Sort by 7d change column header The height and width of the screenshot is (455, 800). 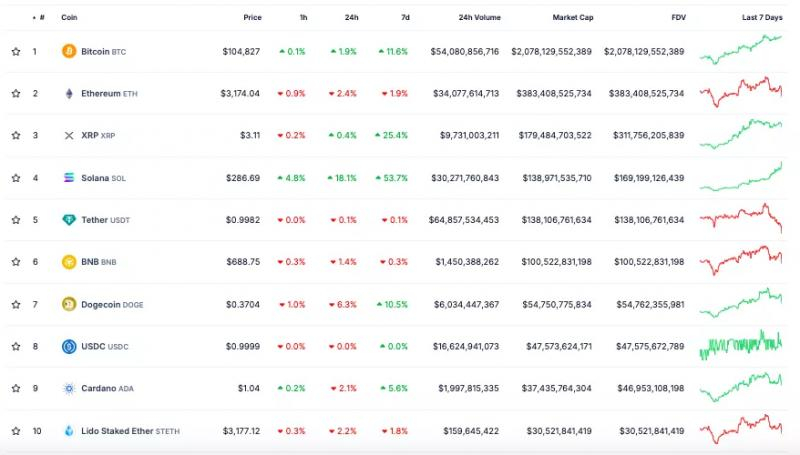[x=405, y=17]
